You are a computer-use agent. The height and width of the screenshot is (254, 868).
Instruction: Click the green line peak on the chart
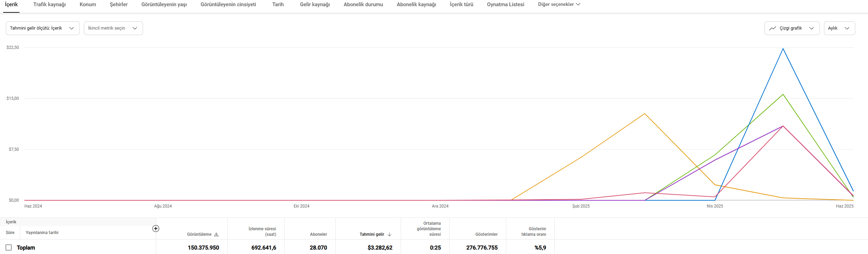pos(783,94)
